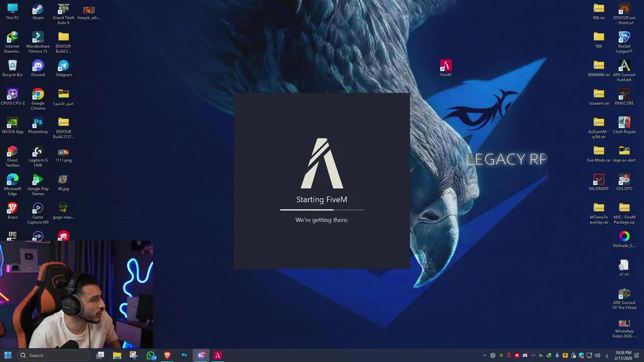Viewport: 644px width, 362px height.
Task: Open the volume control in the tray
Action: pyautogui.click(x=597, y=355)
